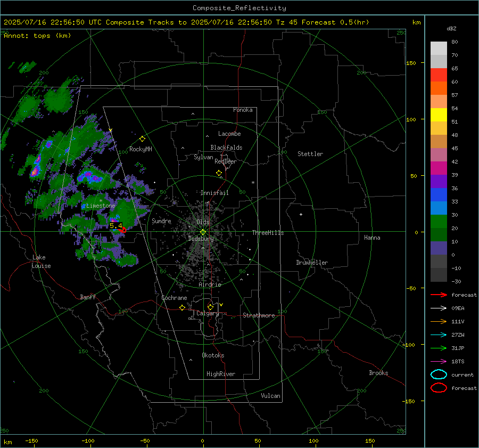This screenshot has height=448, width=479.
Task: Click the Blackfalds city label
Action: 226,148
